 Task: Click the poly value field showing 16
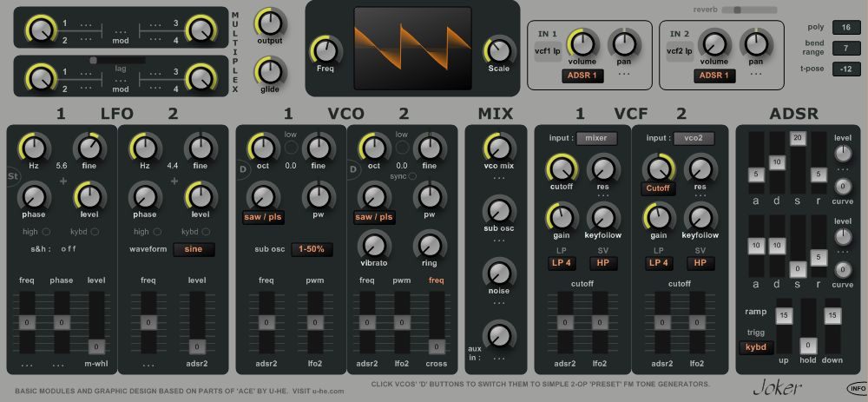pyautogui.click(x=845, y=28)
